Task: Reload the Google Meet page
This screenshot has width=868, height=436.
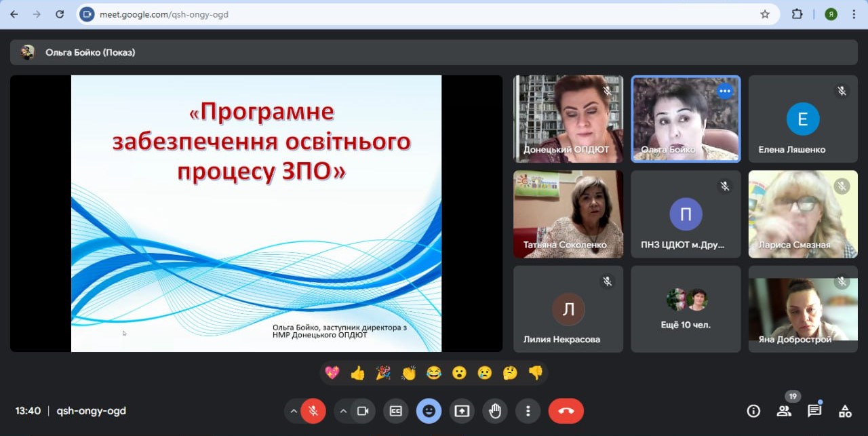Action: point(60,14)
